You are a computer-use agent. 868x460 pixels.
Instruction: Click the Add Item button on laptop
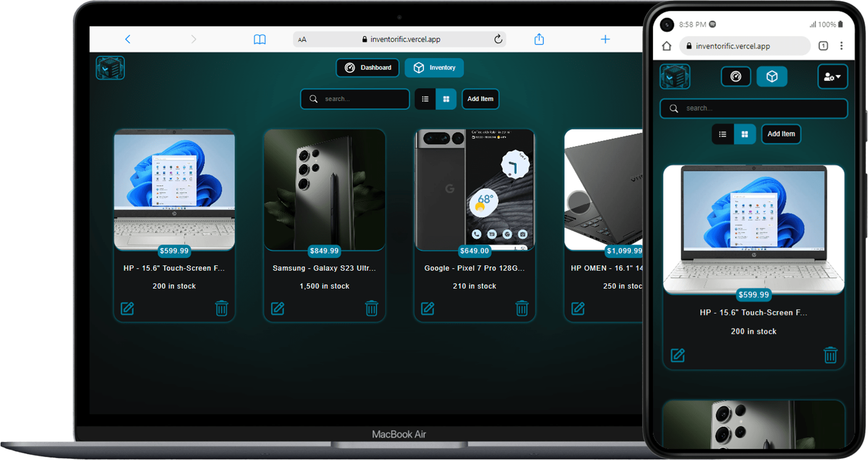(x=480, y=99)
